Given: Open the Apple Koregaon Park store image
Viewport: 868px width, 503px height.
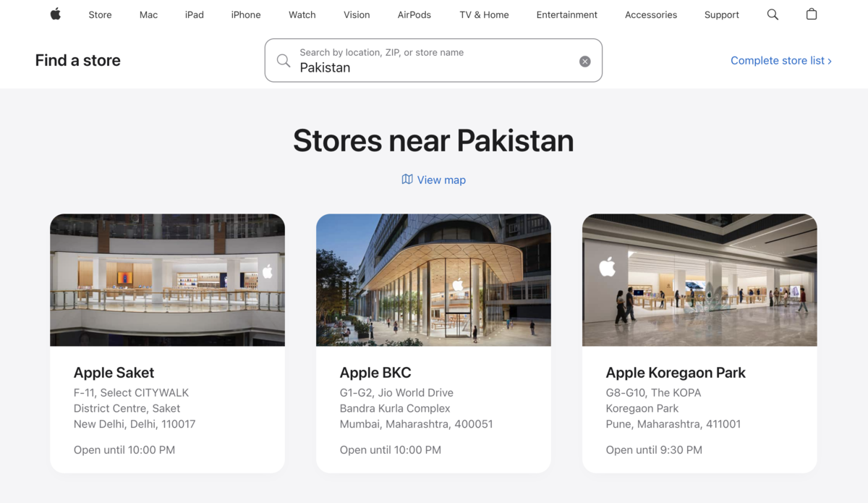Looking at the screenshot, I should coord(699,279).
